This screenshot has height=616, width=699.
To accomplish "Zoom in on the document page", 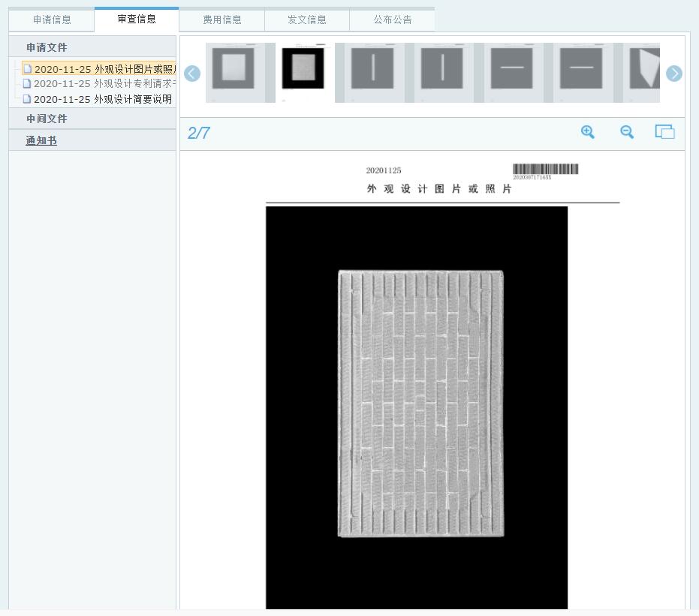I will click(x=587, y=132).
